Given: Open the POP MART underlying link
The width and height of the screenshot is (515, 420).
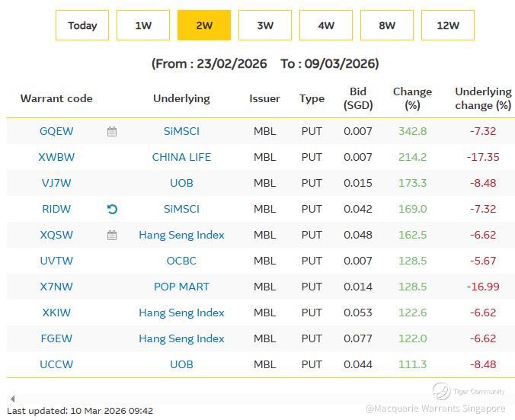Looking at the screenshot, I should pos(181,287).
